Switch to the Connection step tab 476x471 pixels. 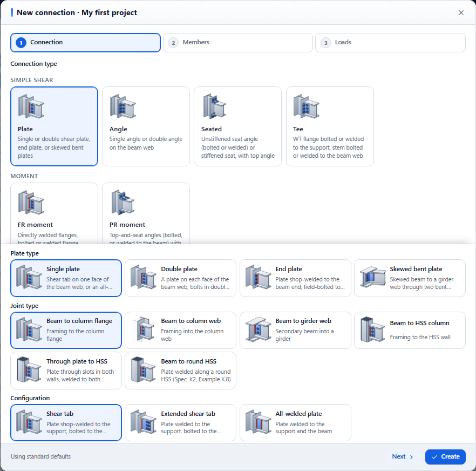[x=85, y=43]
